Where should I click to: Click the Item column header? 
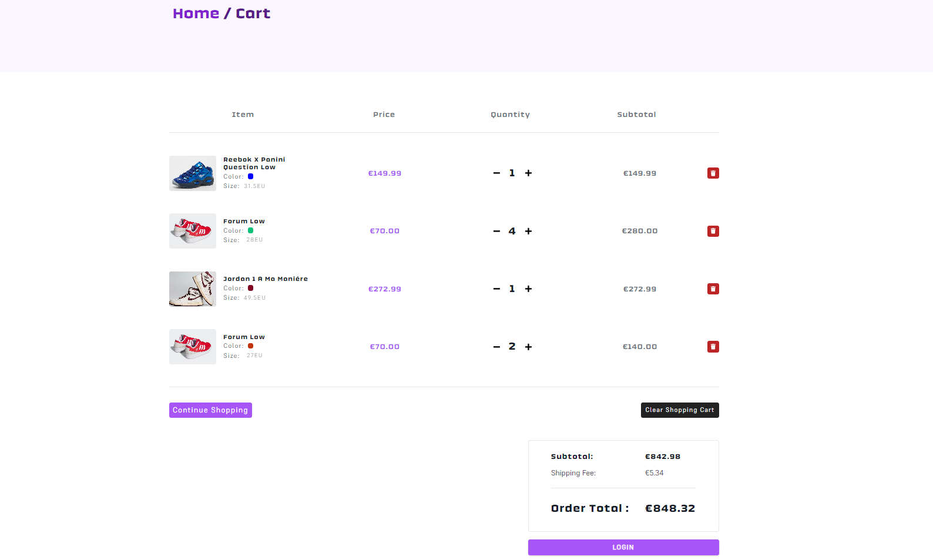click(243, 115)
